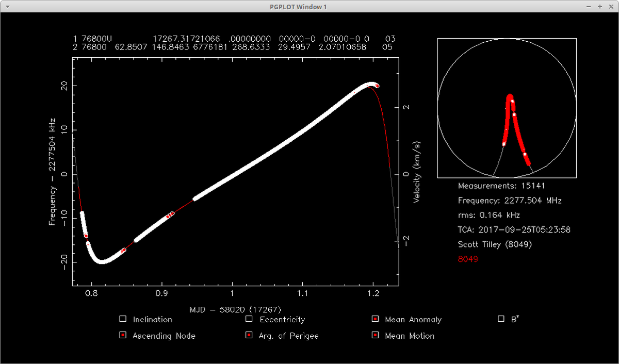Click the first TLE line starting 1 76800U
619x364 pixels.
click(234, 39)
